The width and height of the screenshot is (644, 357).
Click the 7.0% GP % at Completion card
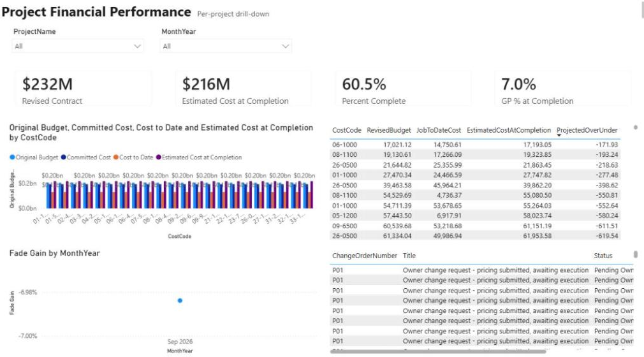point(562,89)
